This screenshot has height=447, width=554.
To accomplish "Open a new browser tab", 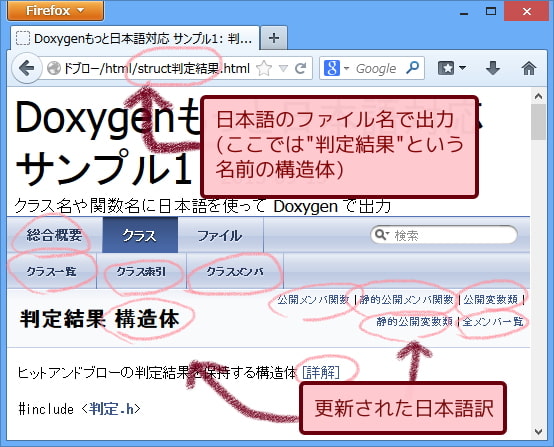I will (x=274, y=38).
